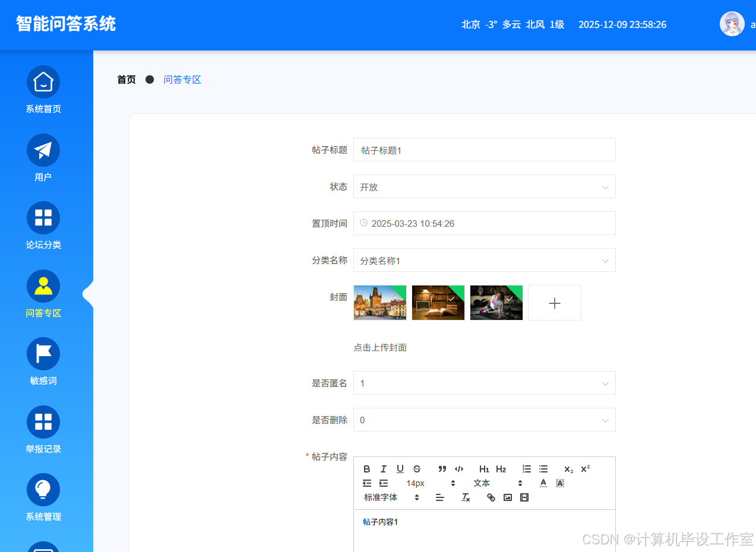Apply Heading 2 style
The height and width of the screenshot is (552, 756).
point(501,469)
